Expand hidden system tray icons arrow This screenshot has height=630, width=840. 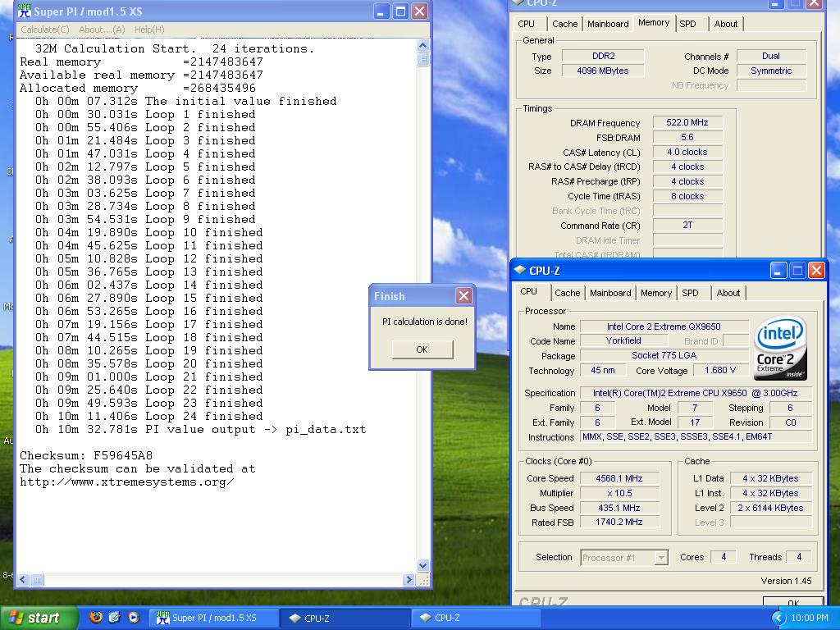tap(778, 618)
